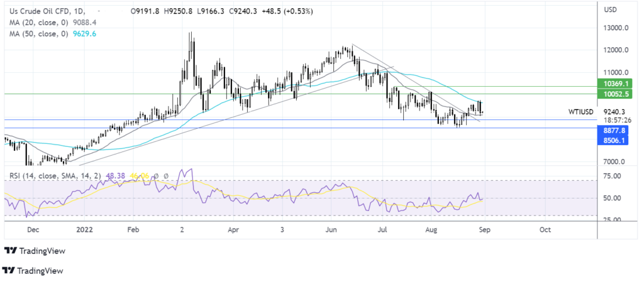Viewport: 644px width, 282px height.
Task: Select the RSI (14, close, SMA, 14, 2) legend
Action: 56,176
